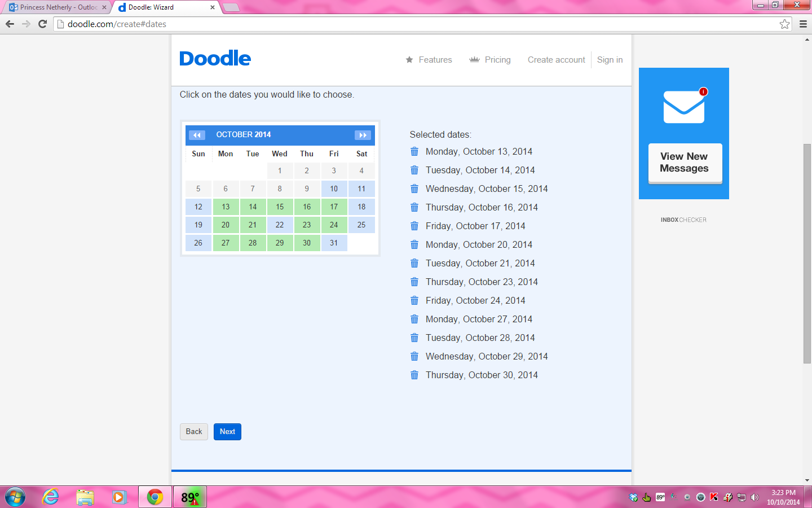The height and width of the screenshot is (508, 812).
Task: Click the page vertical scrollbar thumb
Action: 807,254
